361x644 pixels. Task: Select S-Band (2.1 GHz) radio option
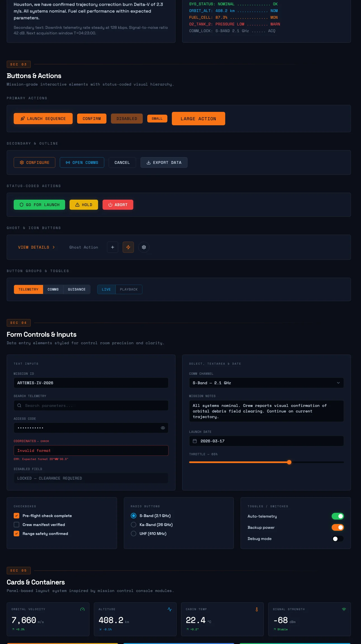coord(134,516)
